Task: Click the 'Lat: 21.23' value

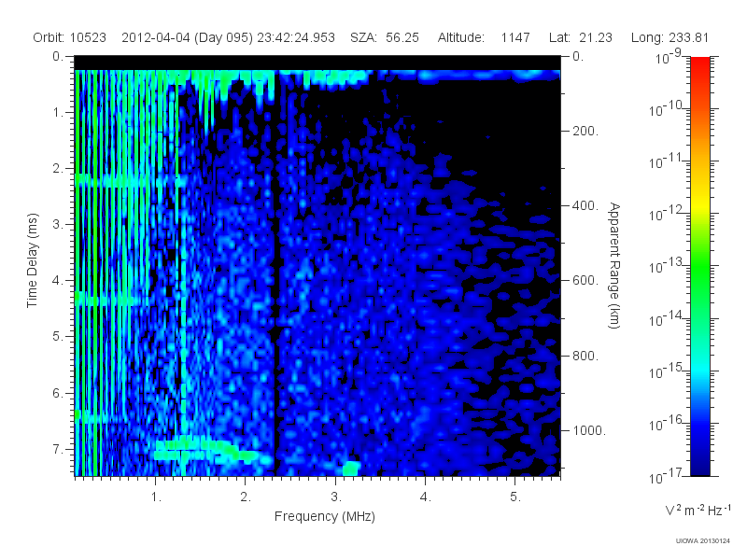Action: pyautogui.click(x=580, y=37)
